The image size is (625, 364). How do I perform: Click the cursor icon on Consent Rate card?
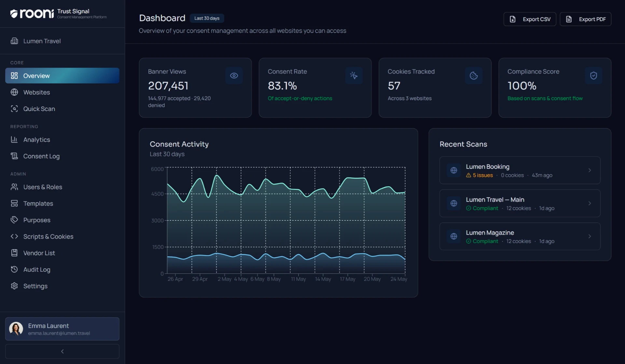354,76
